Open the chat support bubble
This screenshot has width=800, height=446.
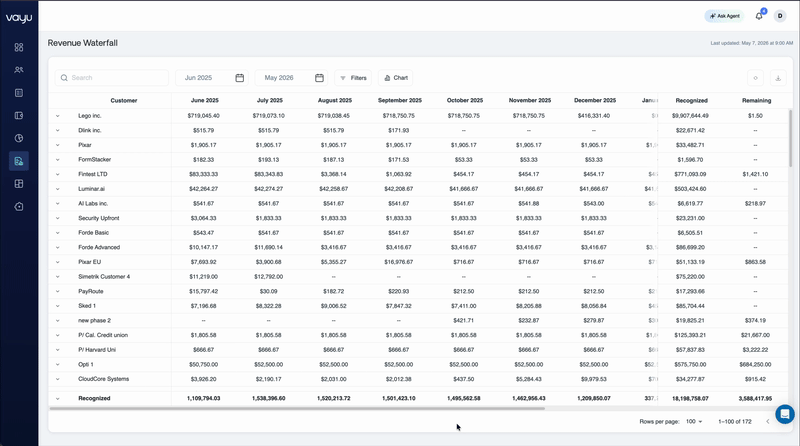click(x=785, y=414)
